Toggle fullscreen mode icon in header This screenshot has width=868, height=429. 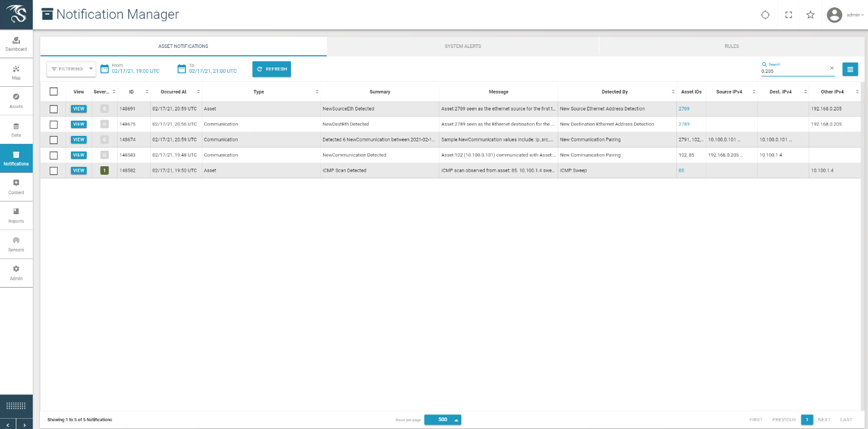pyautogui.click(x=789, y=15)
